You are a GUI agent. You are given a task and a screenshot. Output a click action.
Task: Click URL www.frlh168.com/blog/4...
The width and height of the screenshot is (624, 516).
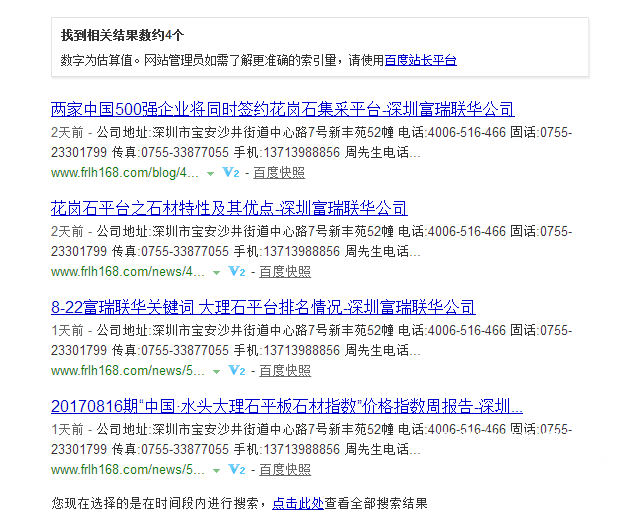(125, 173)
